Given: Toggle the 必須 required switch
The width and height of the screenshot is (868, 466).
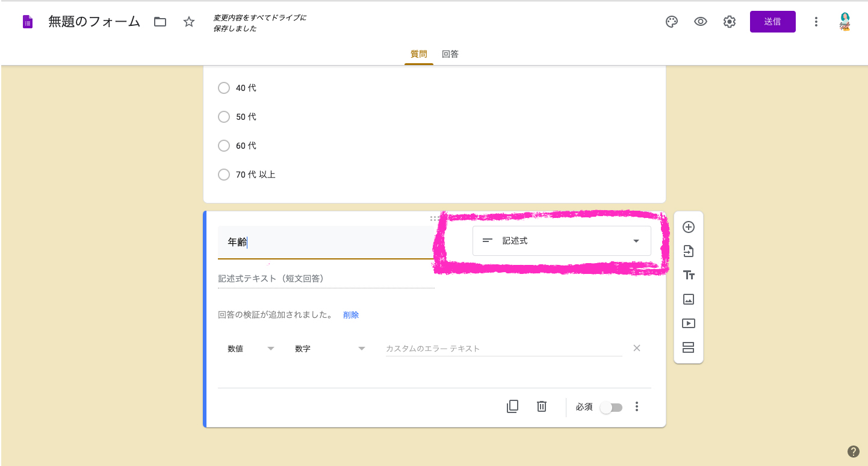Looking at the screenshot, I should tap(611, 408).
